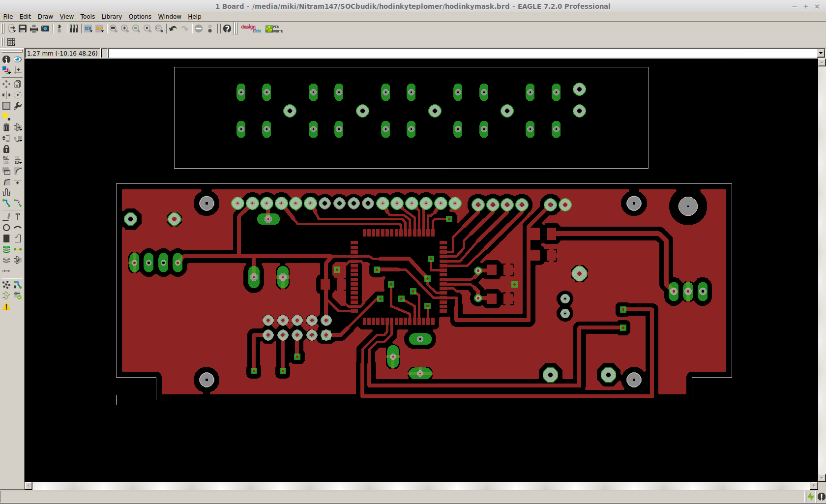Open the Errors warning triangle tool

coord(6,307)
